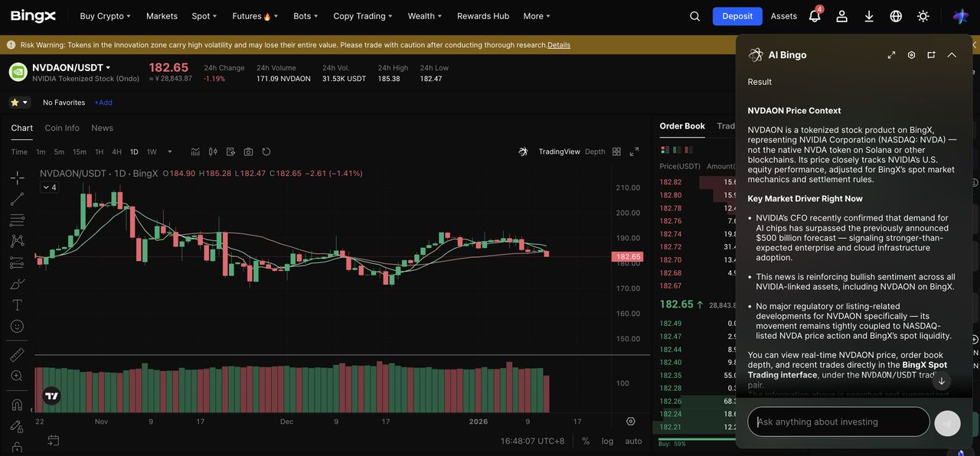Screen dimensions: 980x456
Task: Open the risk warning Details link
Action: 559,45
